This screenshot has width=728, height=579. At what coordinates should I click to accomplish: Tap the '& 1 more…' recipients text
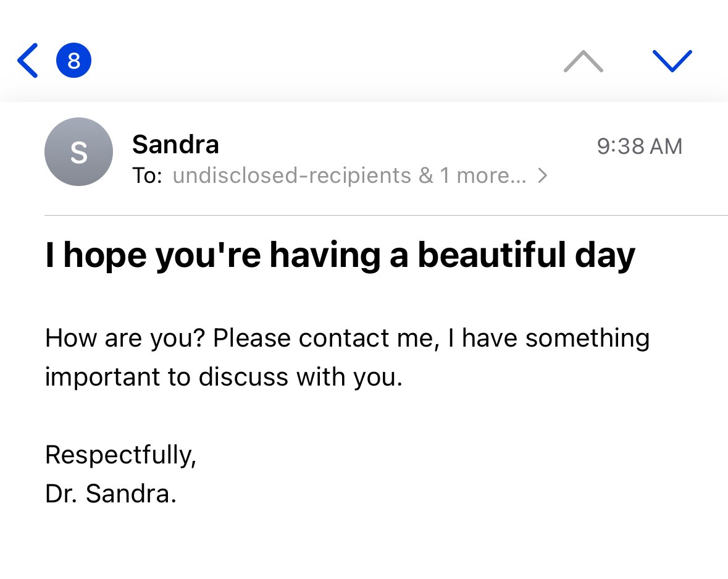tap(472, 176)
